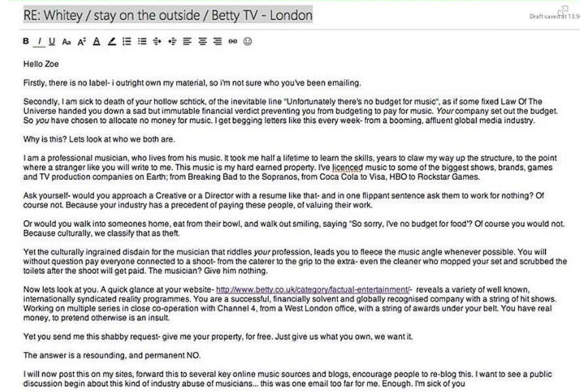Open the font color picker
Viewport: 588px width, 392px height.
96,41
